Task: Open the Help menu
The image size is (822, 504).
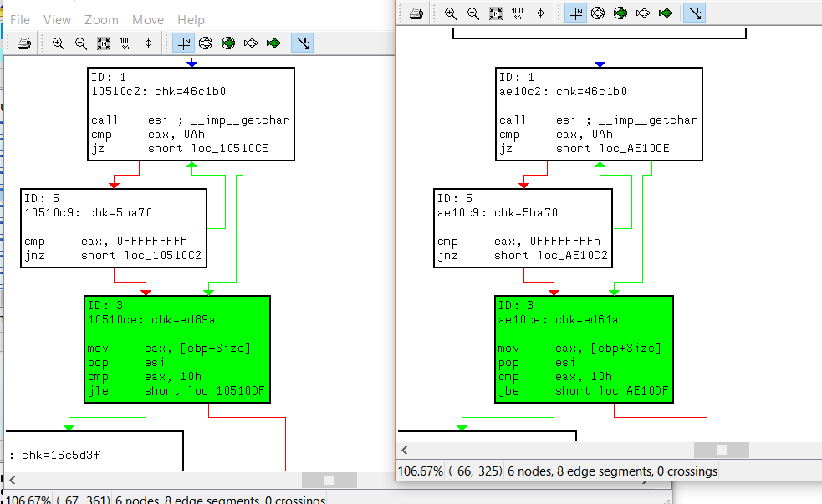Action: pyautogui.click(x=191, y=19)
